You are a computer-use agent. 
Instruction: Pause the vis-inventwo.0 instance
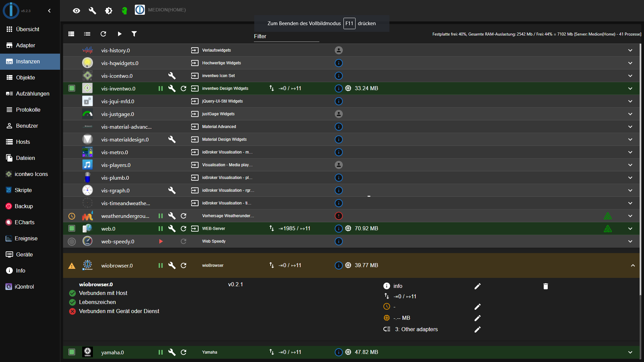[161, 88]
